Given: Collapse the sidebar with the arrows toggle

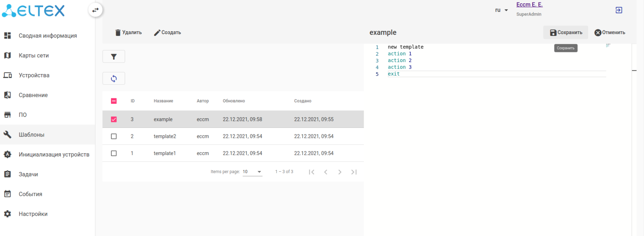Looking at the screenshot, I should tap(95, 10).
